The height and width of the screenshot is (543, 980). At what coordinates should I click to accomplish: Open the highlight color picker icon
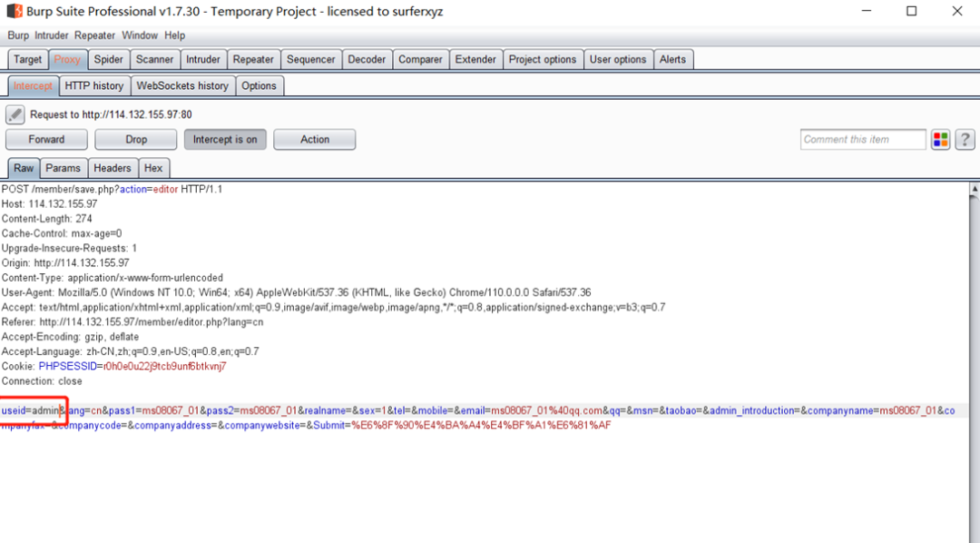pyautogui.click(x=941, y=140)
